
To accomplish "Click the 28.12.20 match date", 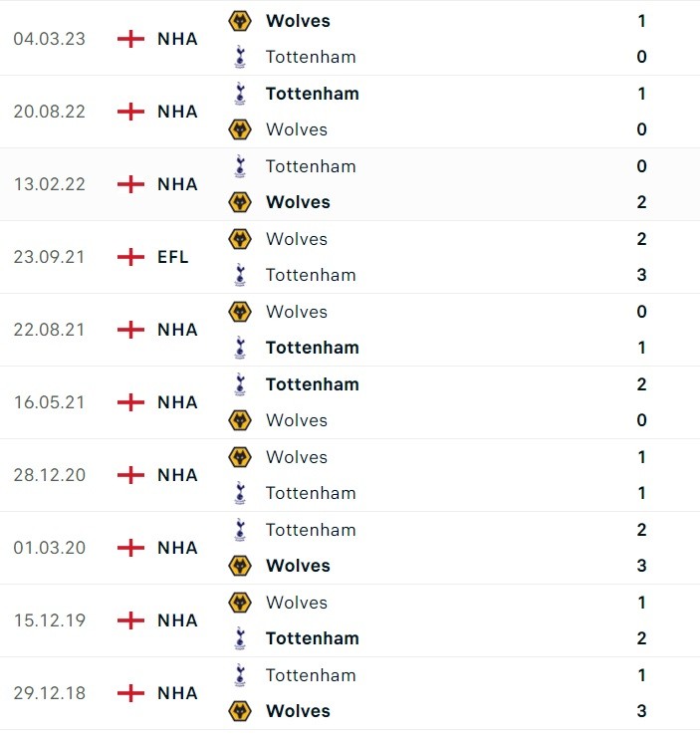I will pos(50,475).
